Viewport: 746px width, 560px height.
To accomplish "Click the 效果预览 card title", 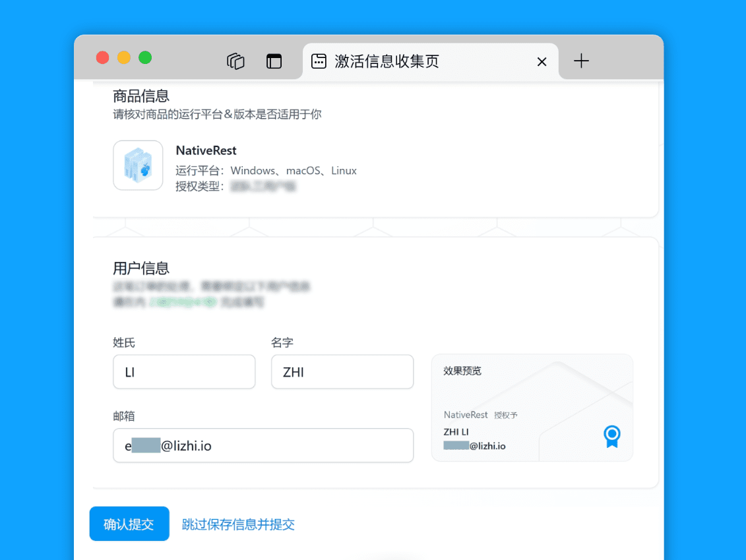I will coord(462,371).
